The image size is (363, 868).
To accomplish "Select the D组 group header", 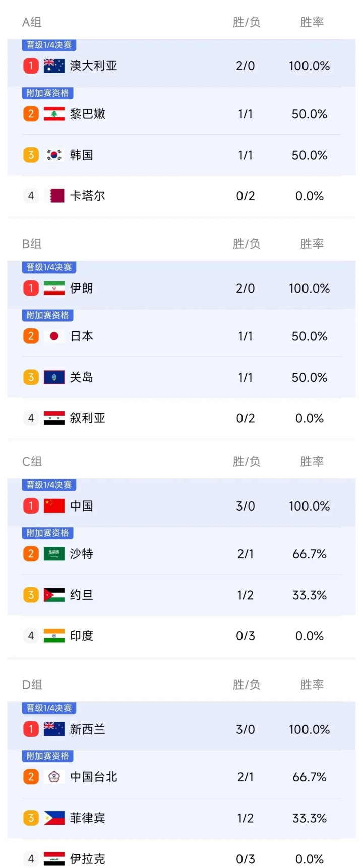I will pyautogui.click(x=32, y=684).
